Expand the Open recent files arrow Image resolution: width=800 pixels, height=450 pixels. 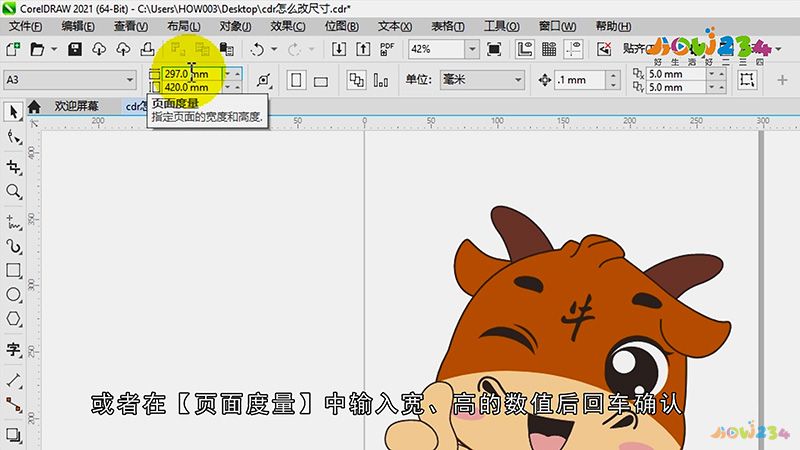[54, 49]
